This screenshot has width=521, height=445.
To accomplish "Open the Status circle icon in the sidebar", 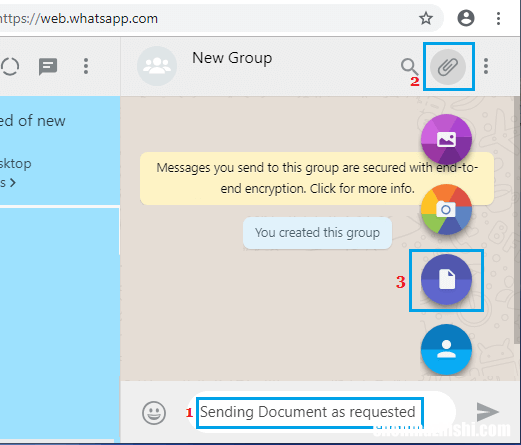I will 10,66.
